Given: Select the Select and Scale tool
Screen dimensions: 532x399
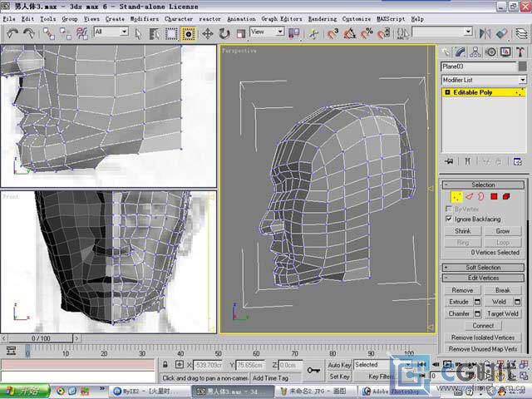Looking at the screenshot, I should coord(241,34).
